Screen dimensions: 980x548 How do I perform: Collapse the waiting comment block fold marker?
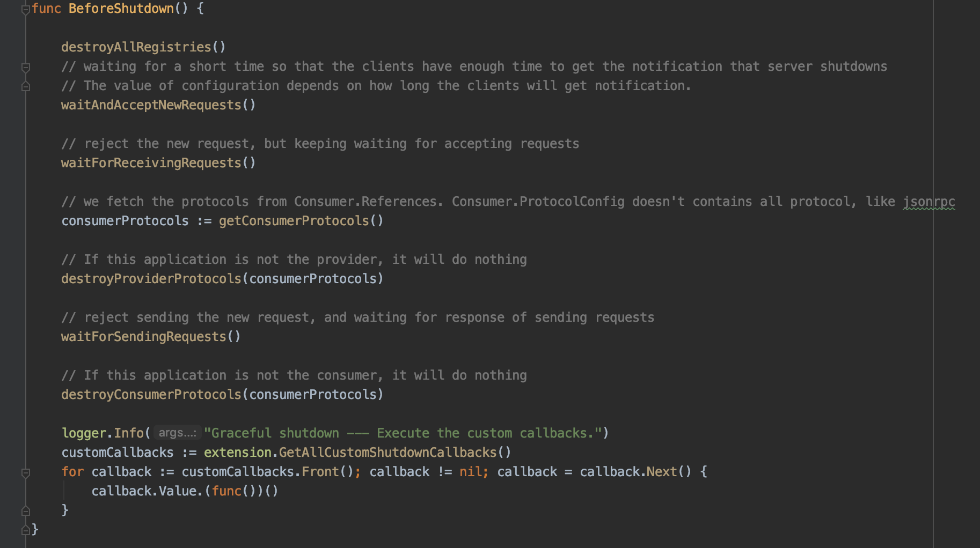[25, 67]
